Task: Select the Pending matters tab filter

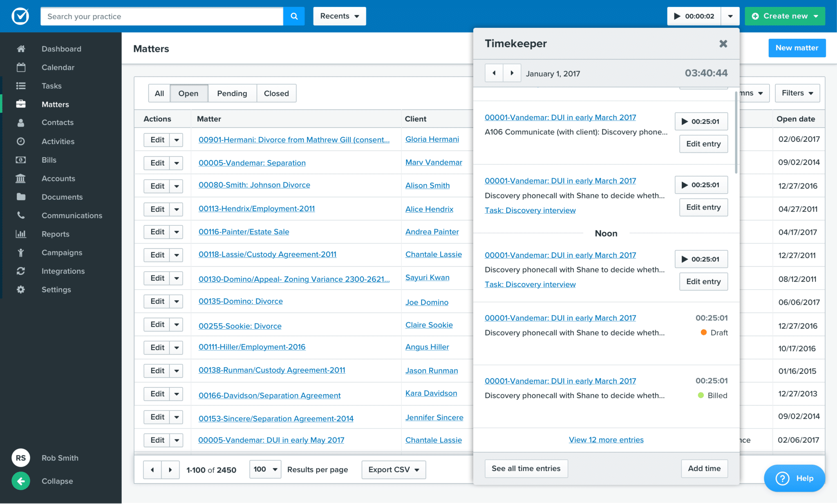Action: pyautogui.click(x=232, y=93)
